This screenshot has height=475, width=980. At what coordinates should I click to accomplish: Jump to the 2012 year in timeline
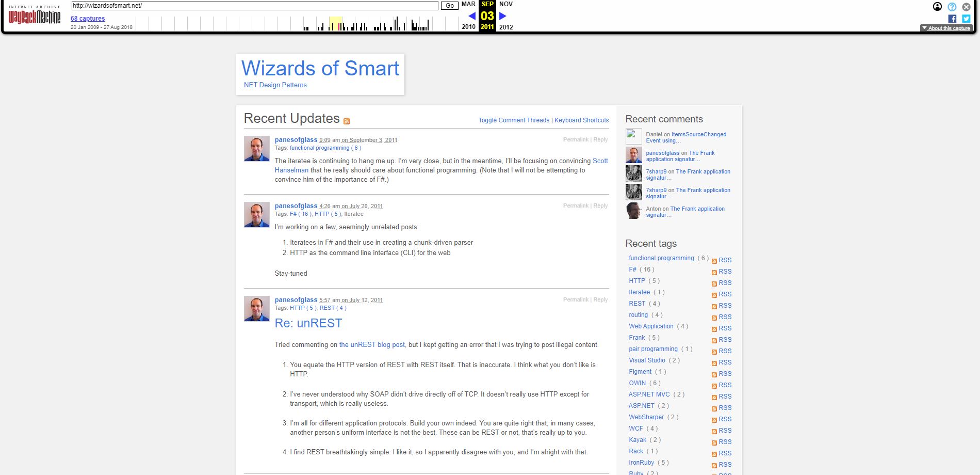click(506, 27)
